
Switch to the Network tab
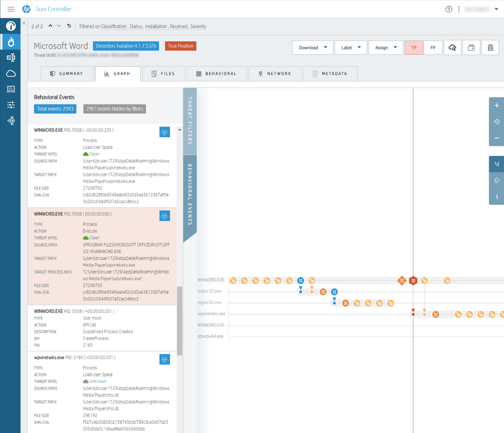click(x=275, y=74)
